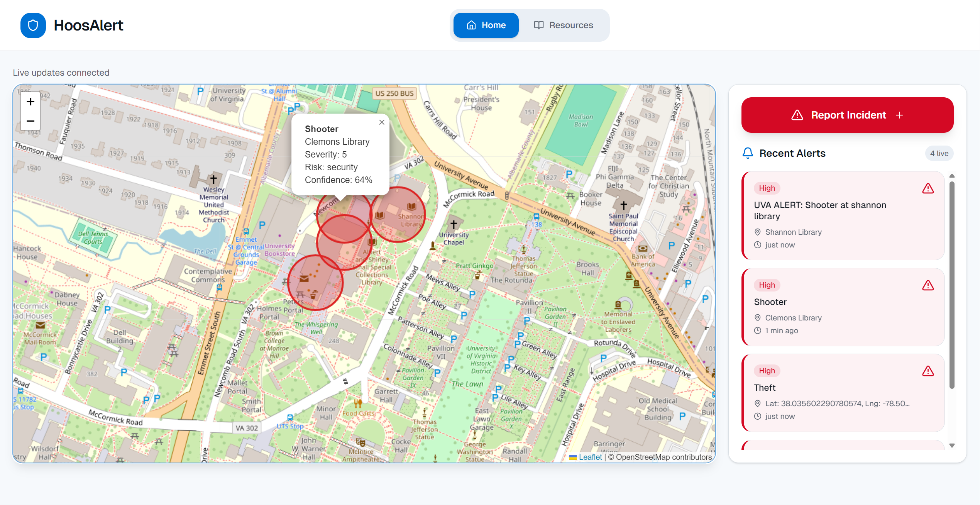This screenshot has width=980, height=505.
Task: Switch to the Resources tab
Action: [564, 25]
